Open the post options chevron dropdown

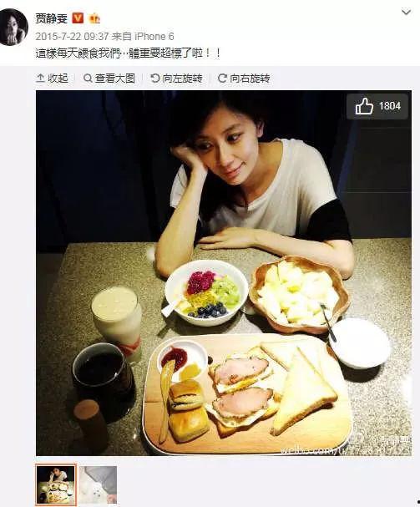coord(406,13)
